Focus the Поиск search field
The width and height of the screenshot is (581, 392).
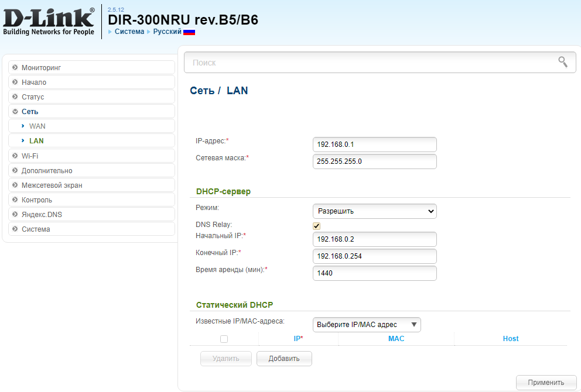[369, 63]
